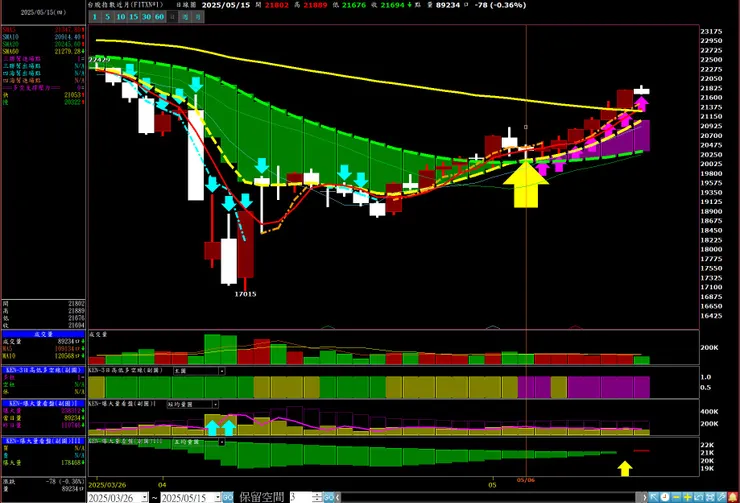The image size is (740, 503).
Task: Click the red alert bell icon
Action: pyautogui.click(x=733, y=497)
